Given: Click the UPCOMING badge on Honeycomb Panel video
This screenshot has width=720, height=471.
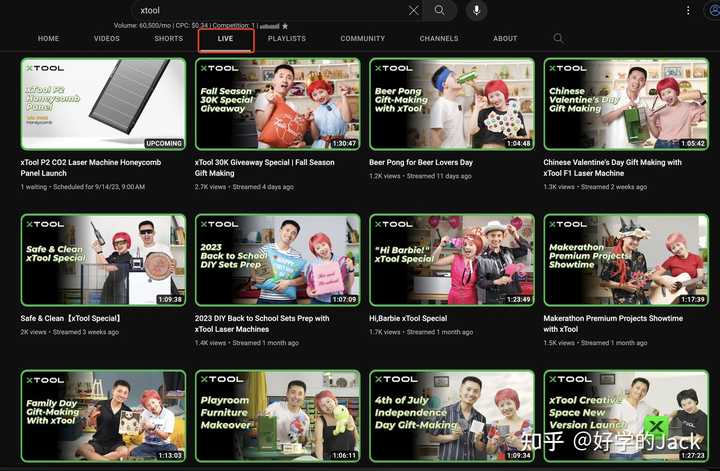Looking at the screenshot, I should point(164,143).
